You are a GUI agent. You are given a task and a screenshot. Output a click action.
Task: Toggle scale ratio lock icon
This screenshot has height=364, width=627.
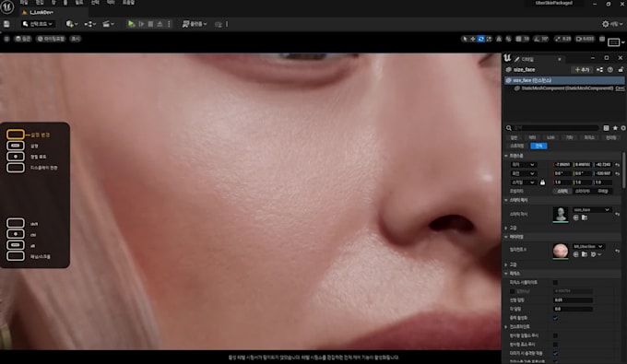coord(542,182)
